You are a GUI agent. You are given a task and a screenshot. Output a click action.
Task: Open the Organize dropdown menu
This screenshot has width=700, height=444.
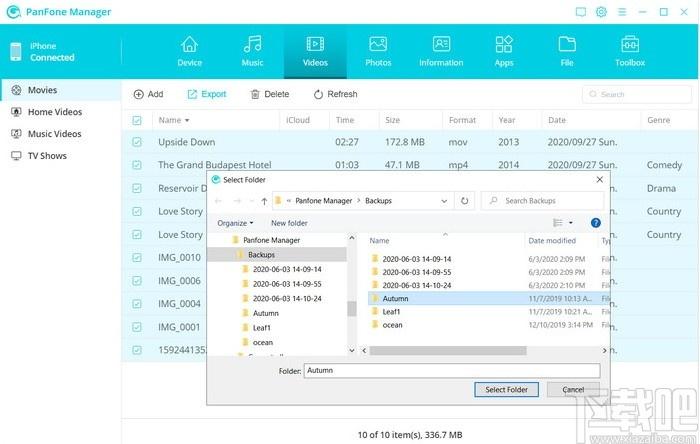click(x=235, y=223)
